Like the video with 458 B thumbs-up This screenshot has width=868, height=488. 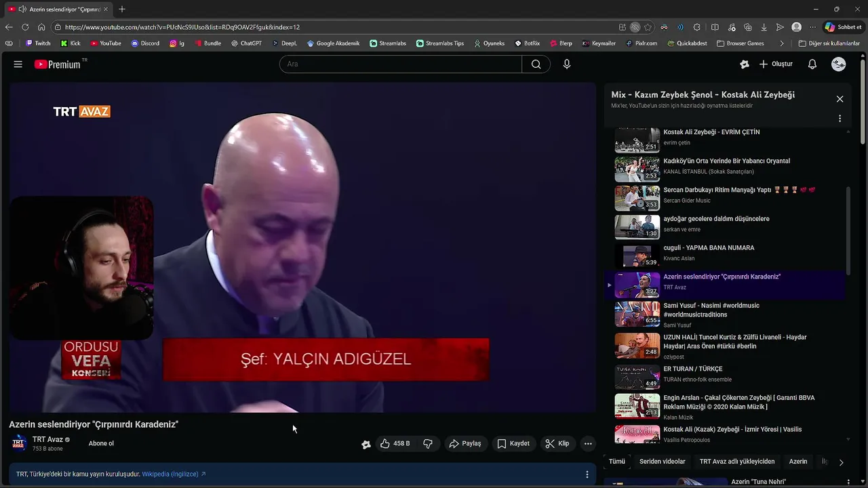click(x=395, y=444)
